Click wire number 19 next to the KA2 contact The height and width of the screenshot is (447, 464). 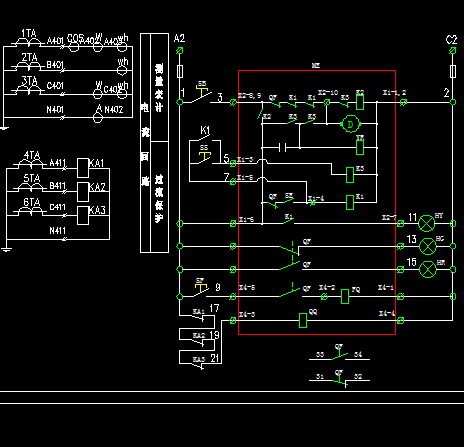214,335
